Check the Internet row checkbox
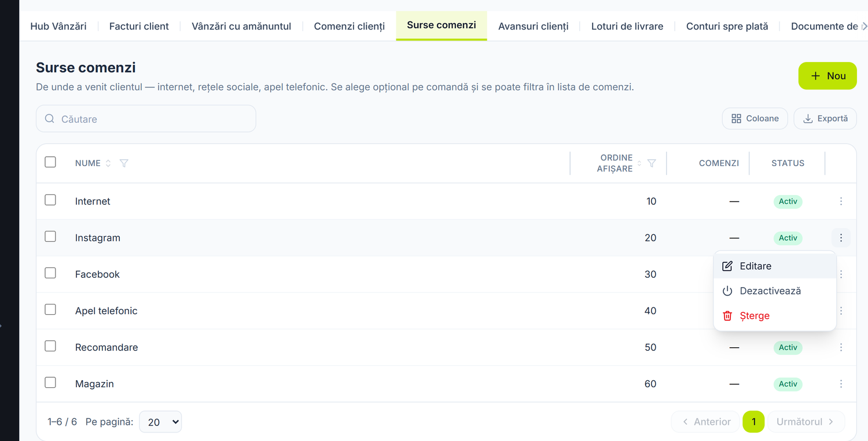868x441 pixels. click(x=50, y=200)
